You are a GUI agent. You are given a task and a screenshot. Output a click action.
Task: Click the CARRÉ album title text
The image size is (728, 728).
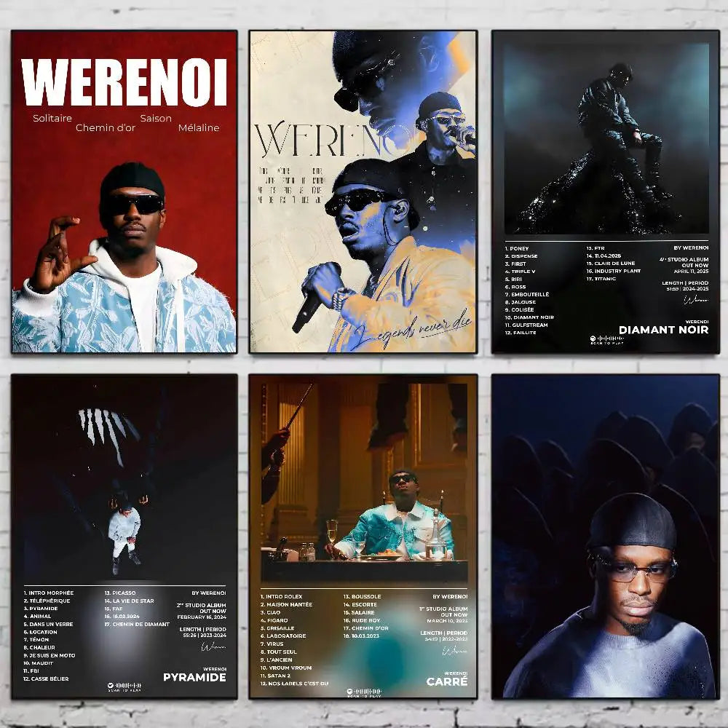coord(447,682)
